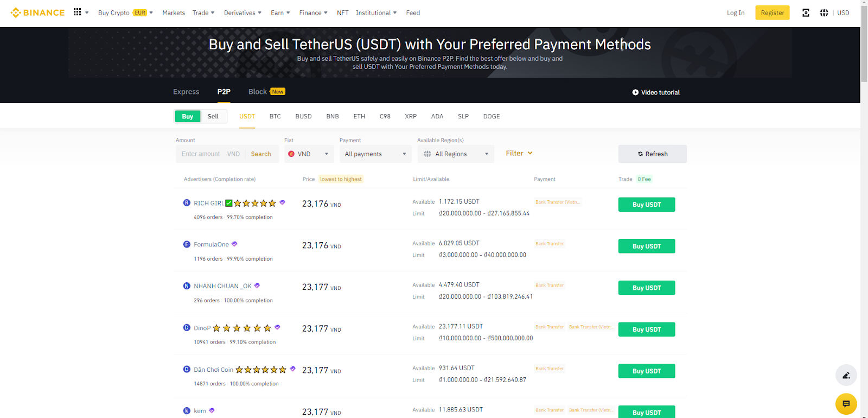The image size is (868, 418).
Task: Select the USDT coin tab
Action: (247, 116)
